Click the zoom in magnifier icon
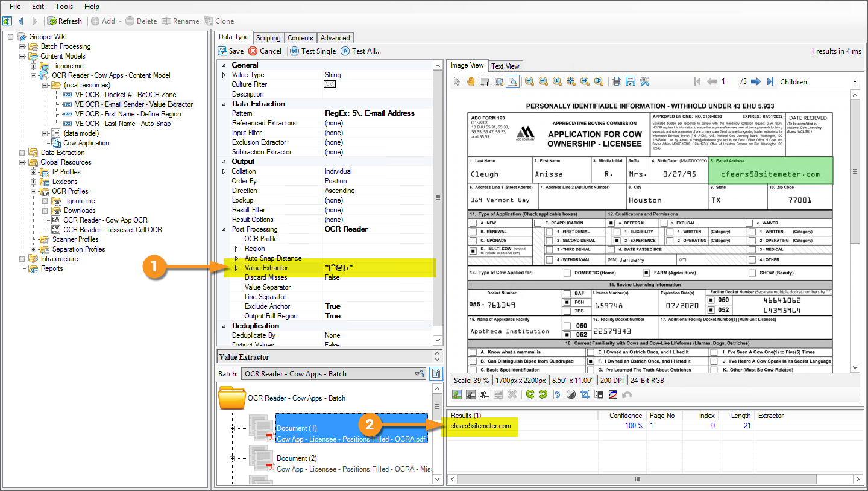 529,81
